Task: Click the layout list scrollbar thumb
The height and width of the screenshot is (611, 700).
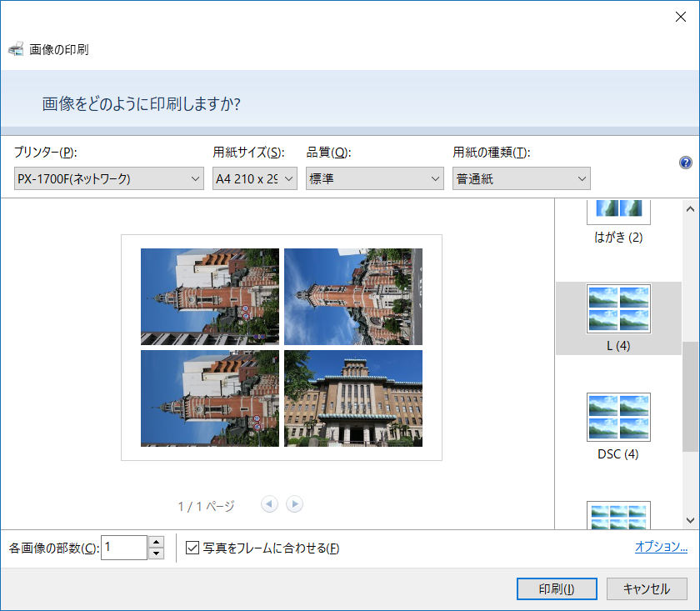Action: tap(690, 397)
